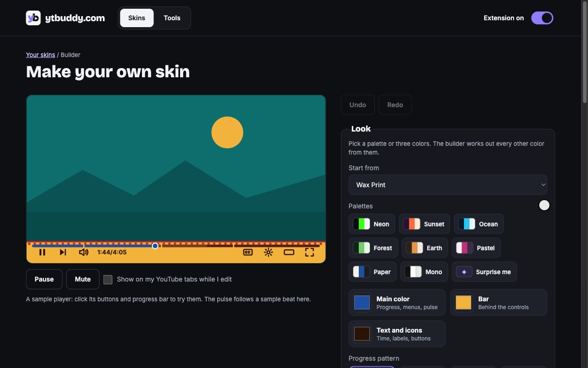Click the Surprise me sparkle palette
The width and height of the screenshot is (588, 368).
coord(484,272)
